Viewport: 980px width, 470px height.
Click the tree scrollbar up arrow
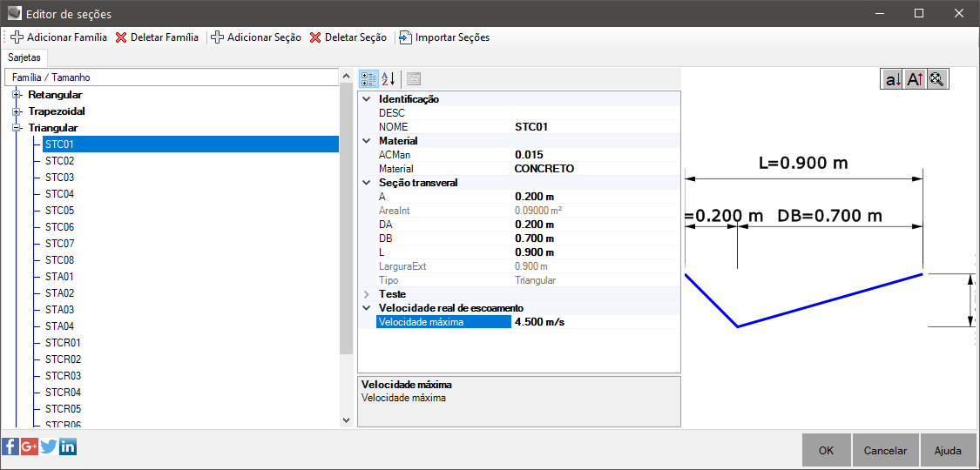point(346,76)
